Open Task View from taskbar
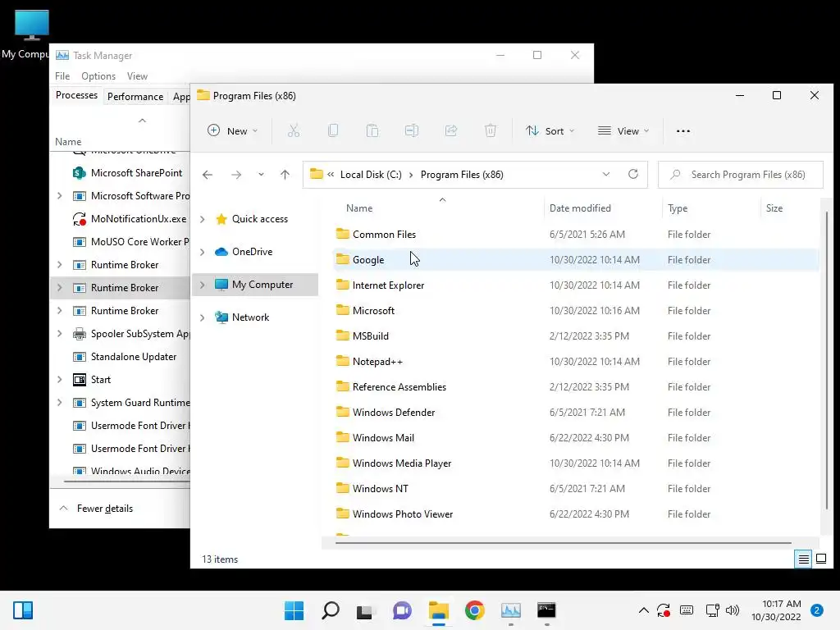The height and width of the screenshot is (630, 840). pyautogui.click(x=365, y=611)
